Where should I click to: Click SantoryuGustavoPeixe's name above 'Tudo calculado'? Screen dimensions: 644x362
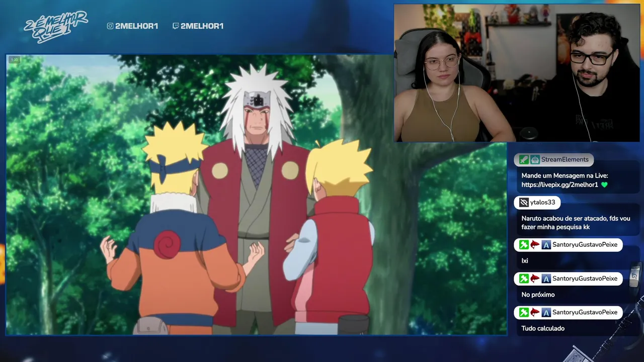coord(585,312)
